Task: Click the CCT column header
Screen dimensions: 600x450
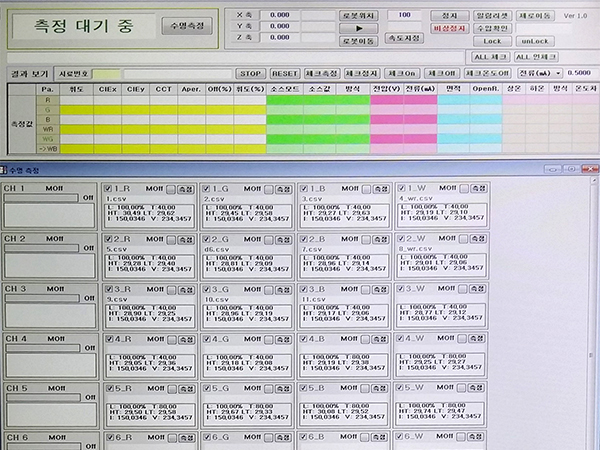Action: [163, 89]
